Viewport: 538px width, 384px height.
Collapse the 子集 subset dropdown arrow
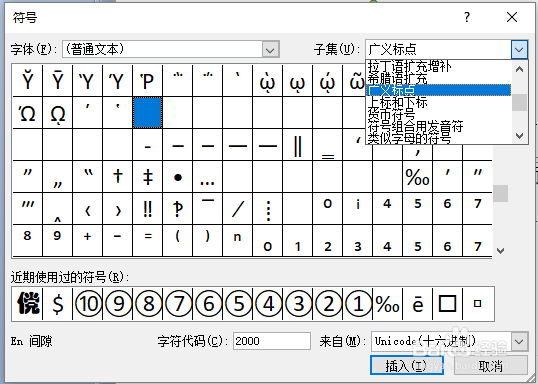coord(519,50)
